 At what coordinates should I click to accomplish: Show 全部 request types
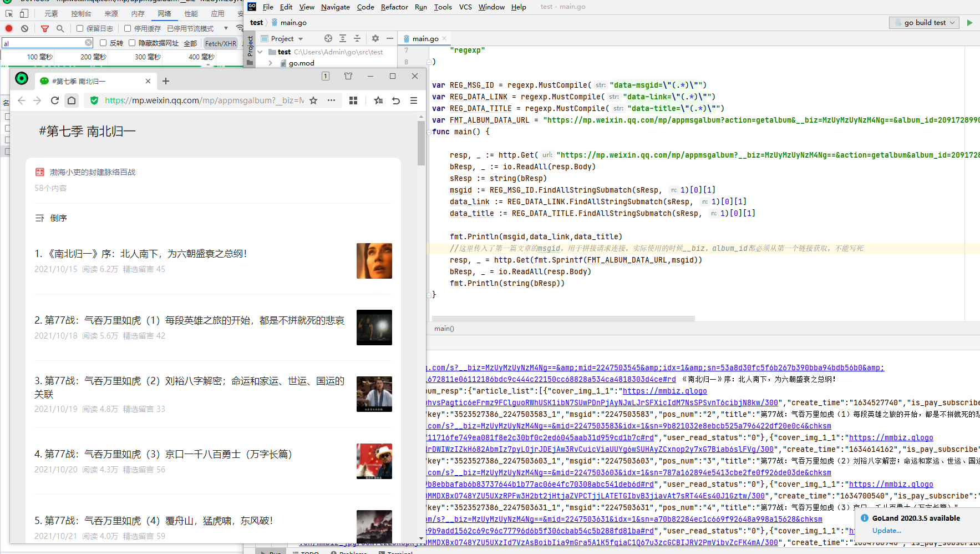[190, 43]
